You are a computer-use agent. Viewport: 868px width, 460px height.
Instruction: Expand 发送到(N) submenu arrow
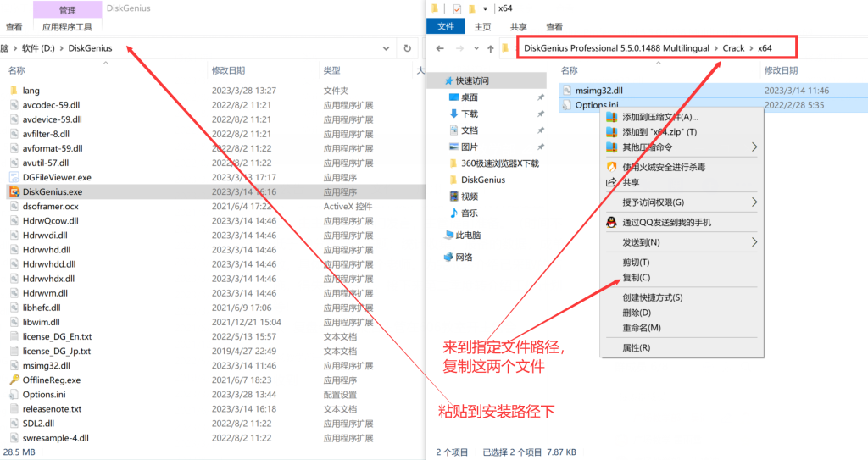coord(754,242)
